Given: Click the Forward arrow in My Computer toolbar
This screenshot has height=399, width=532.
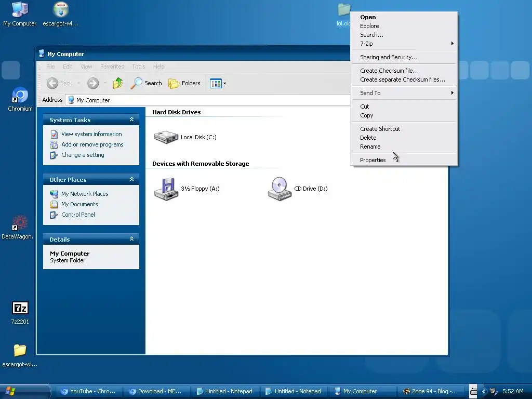Looking at the screenshot, I should [92, 83].
